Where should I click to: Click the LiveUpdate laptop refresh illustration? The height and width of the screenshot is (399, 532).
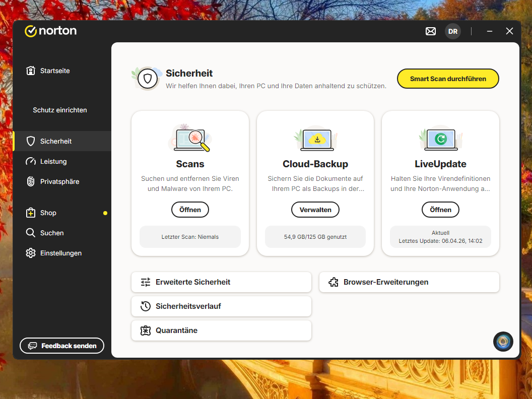click(440, 139)
